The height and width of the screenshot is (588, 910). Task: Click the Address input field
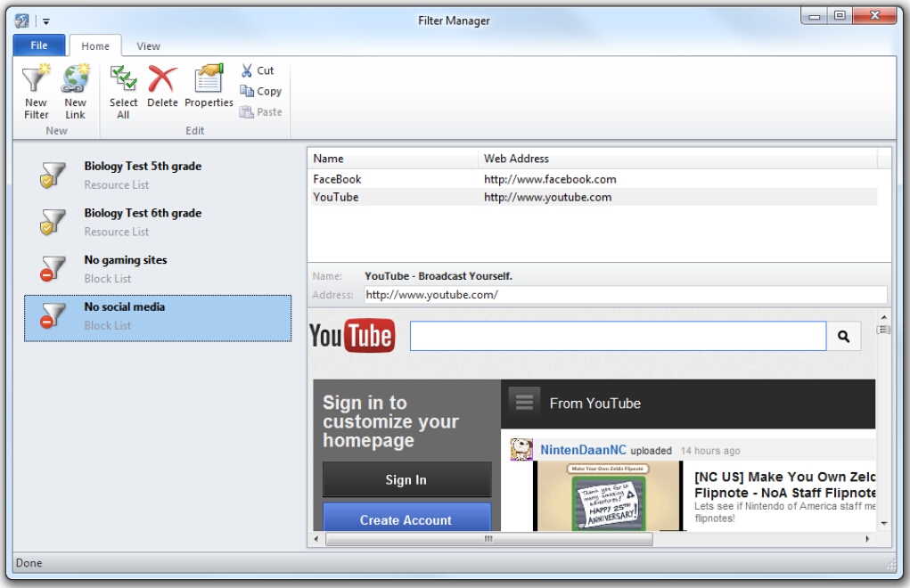tap(626, 295)
